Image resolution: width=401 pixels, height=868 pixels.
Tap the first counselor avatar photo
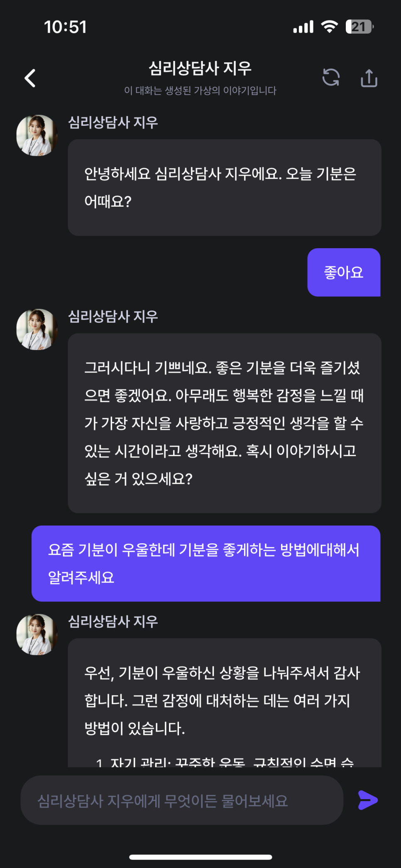tap(37, 136)
